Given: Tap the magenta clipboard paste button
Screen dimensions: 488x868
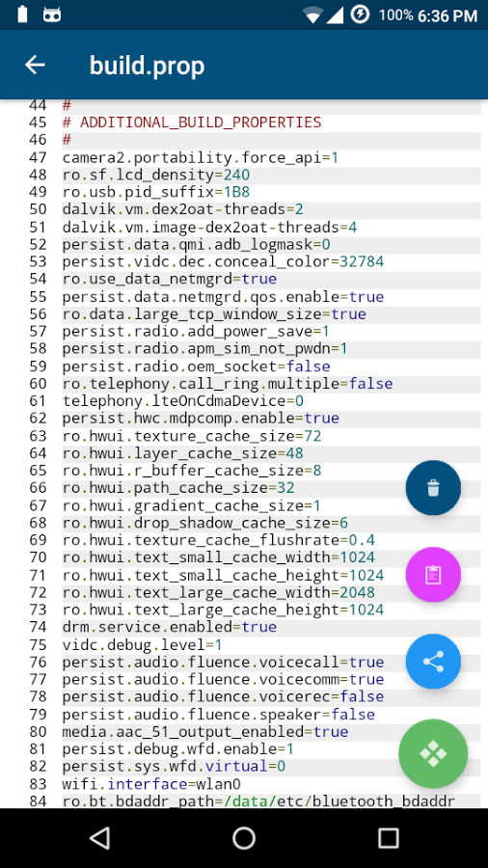Looking at the screenshot, I should 433,575.
